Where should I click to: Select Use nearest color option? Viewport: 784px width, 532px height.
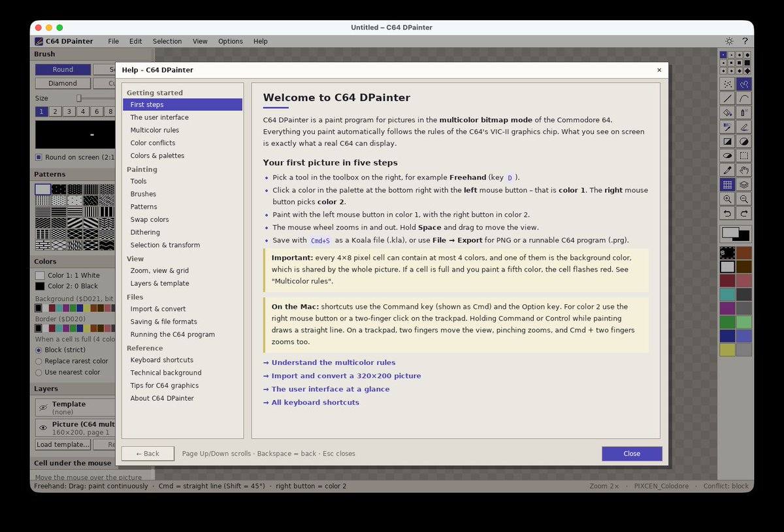[x=39, y=372]
